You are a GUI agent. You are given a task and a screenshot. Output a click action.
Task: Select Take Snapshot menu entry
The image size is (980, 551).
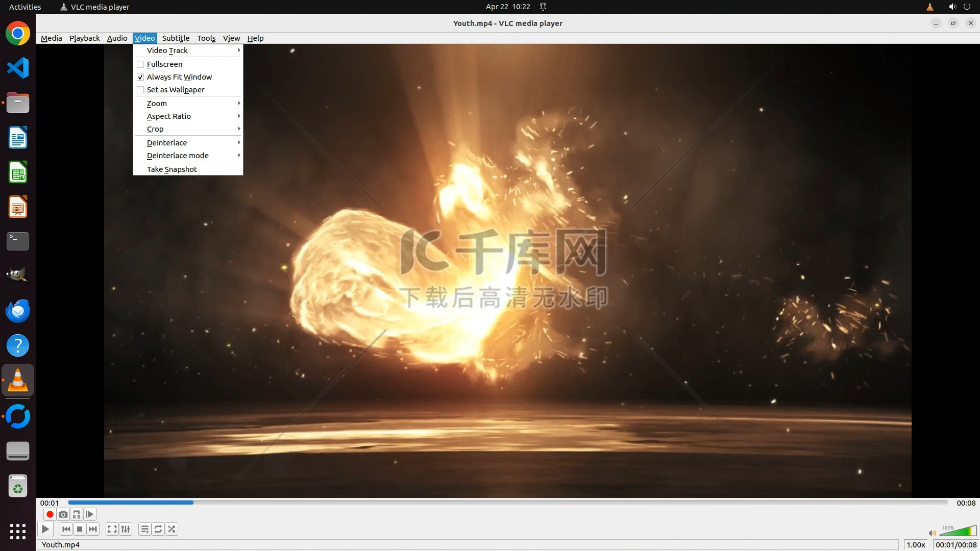(x=172, y=169)
